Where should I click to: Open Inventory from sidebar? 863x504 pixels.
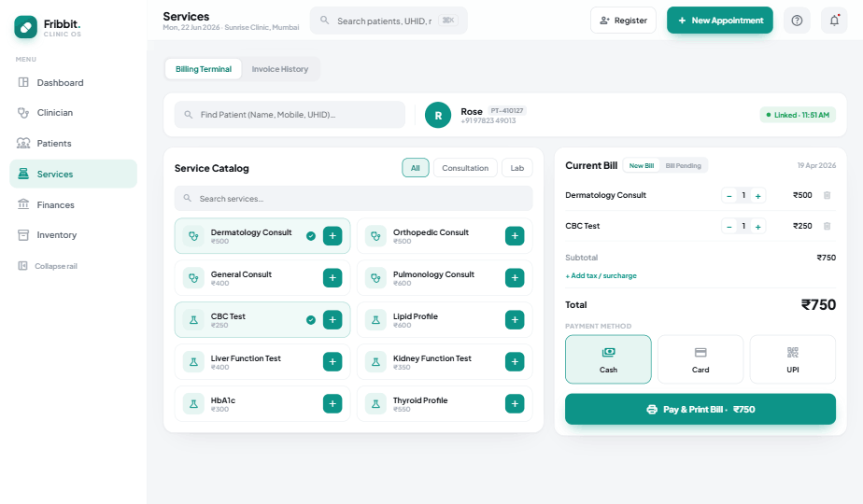coord(73,235)
